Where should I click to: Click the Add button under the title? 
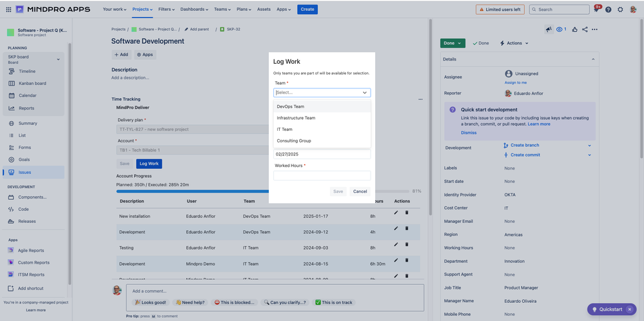(x=121, y=55)
